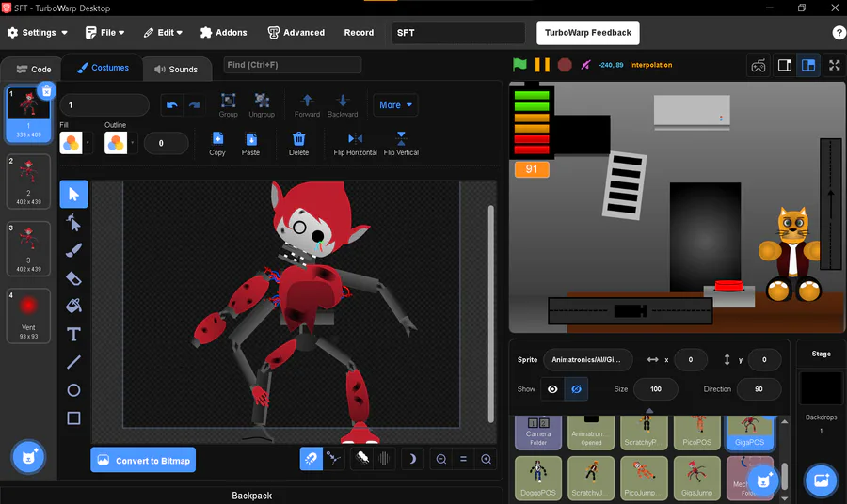Switch to large stage layout
The height and width of the screenshot is (504, 847).
point(808,65)
